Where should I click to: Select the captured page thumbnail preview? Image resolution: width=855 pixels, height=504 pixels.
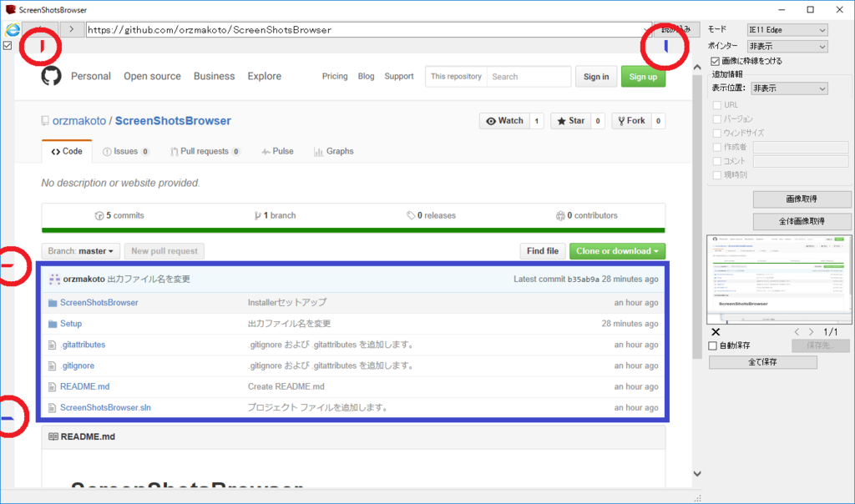tap(779, 280)
